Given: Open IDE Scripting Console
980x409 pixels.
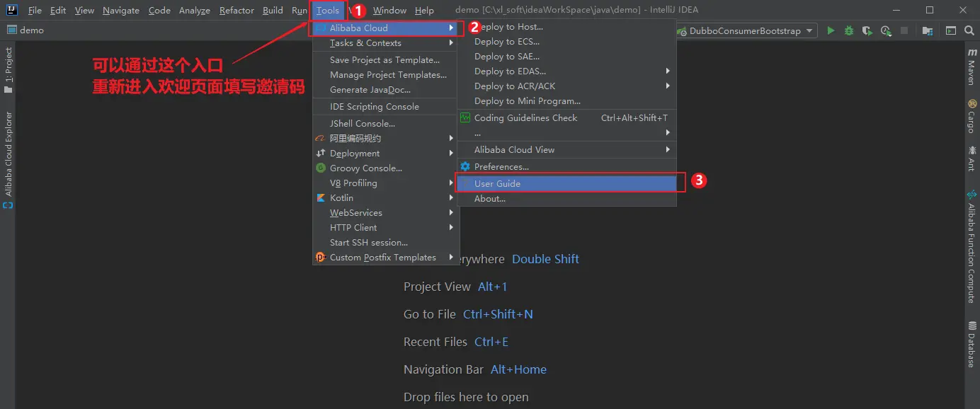Looking at the screenshot, I should [x=386, y=107].
